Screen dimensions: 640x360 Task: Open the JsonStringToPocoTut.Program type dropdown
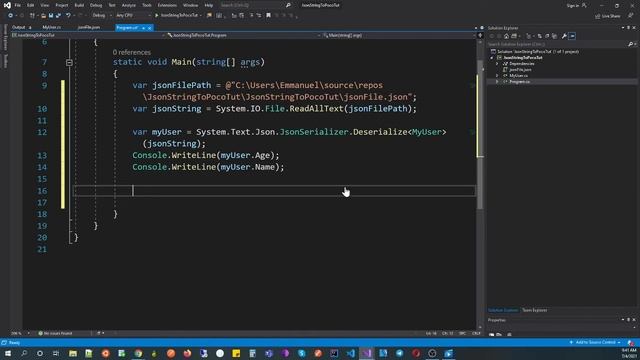click(x=242, y=36)
